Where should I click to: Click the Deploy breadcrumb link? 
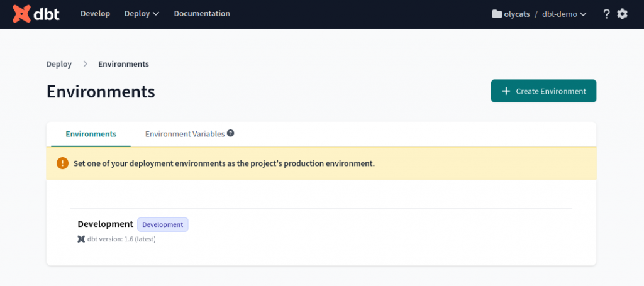[x=59, y=64]
